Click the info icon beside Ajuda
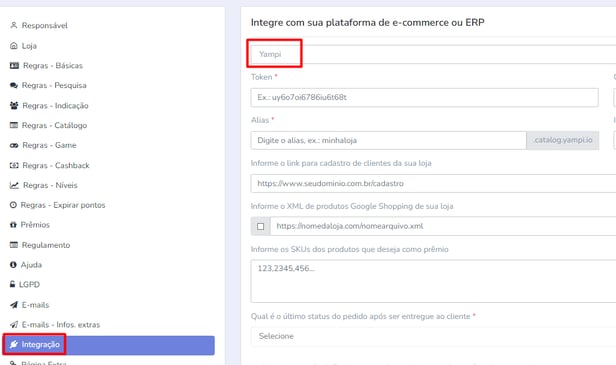 click(x=13, y=265)
